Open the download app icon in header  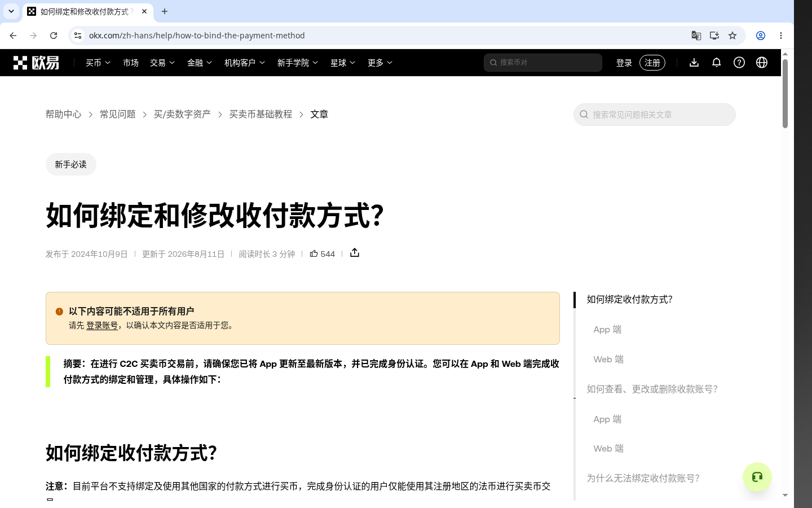coord(694,63)
